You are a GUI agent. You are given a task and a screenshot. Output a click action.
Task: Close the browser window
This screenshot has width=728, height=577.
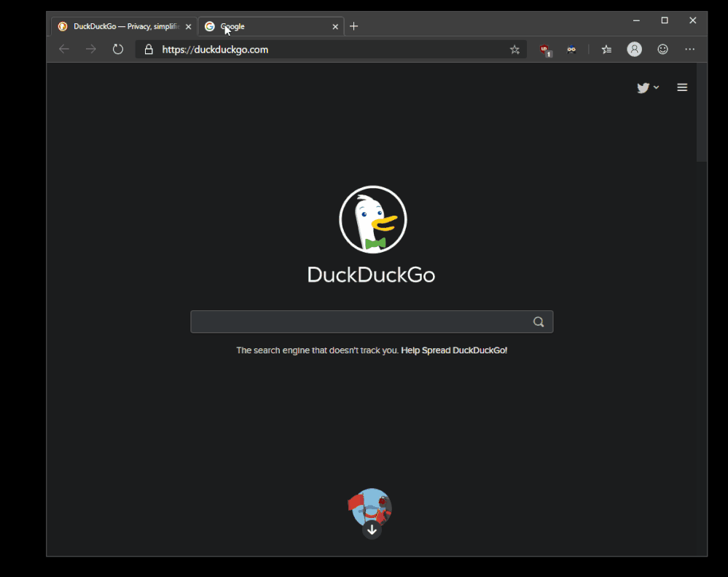[693, 20]
